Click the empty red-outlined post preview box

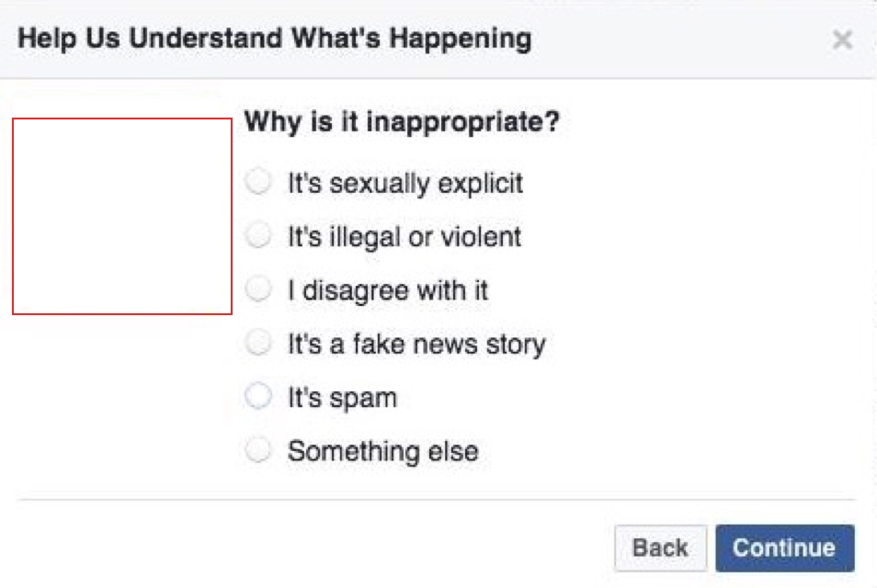(x=122, y=216)
